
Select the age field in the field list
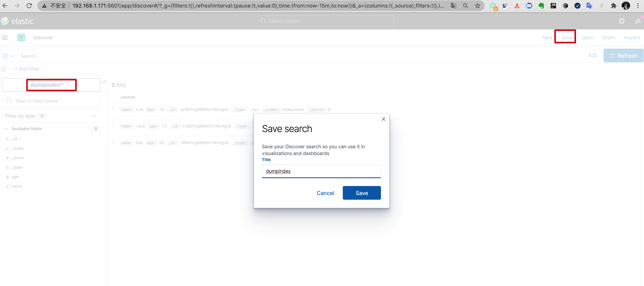coord(15,177)
